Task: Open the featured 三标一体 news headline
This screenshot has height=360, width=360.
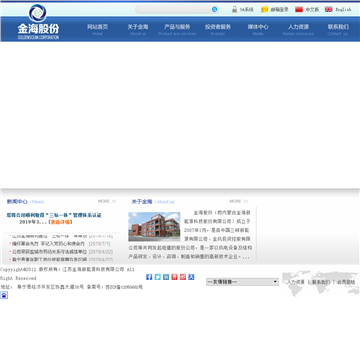Action: click(x=54, y=215)
